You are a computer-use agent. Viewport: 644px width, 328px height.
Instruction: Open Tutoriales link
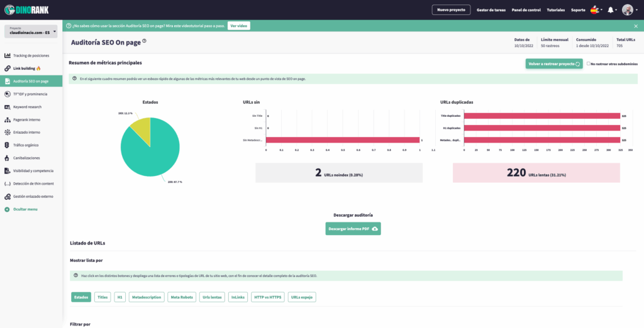click(x=556, y=10)
